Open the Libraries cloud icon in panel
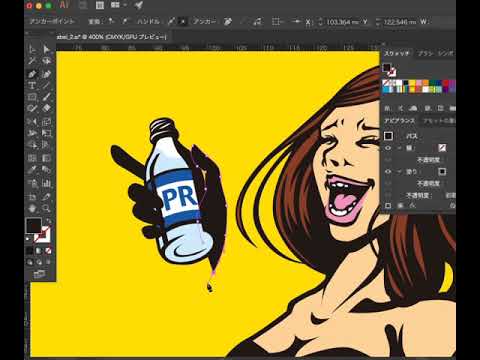Viewport: 480px width, 360px height. [413, 108]
